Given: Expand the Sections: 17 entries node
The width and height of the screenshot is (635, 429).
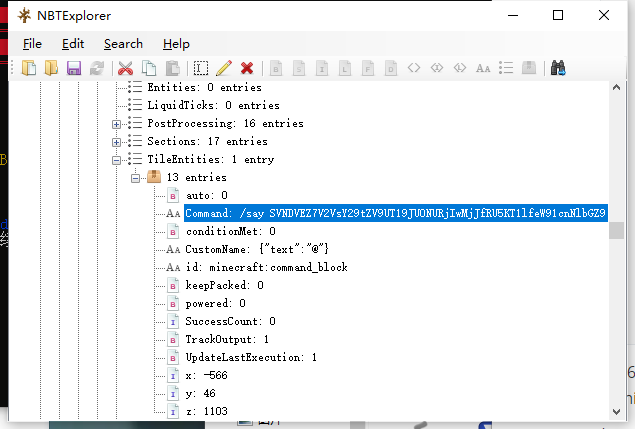Looking at the screenshot, I should 117,142.
